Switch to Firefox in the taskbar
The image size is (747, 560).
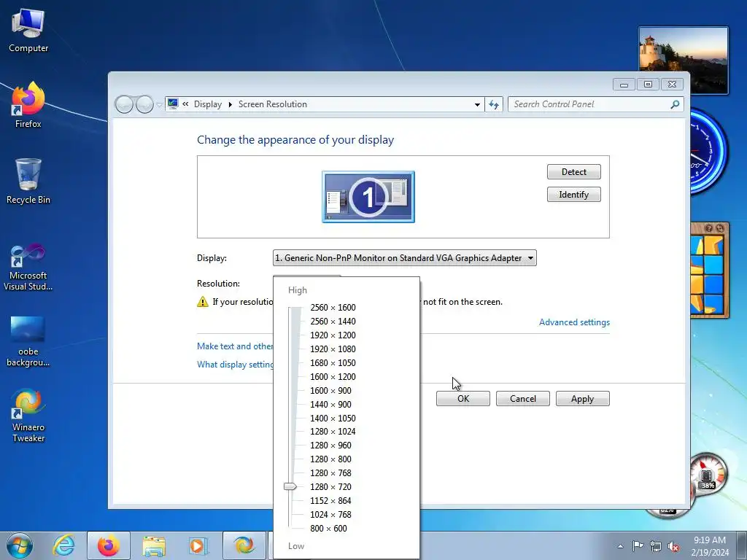109,545
